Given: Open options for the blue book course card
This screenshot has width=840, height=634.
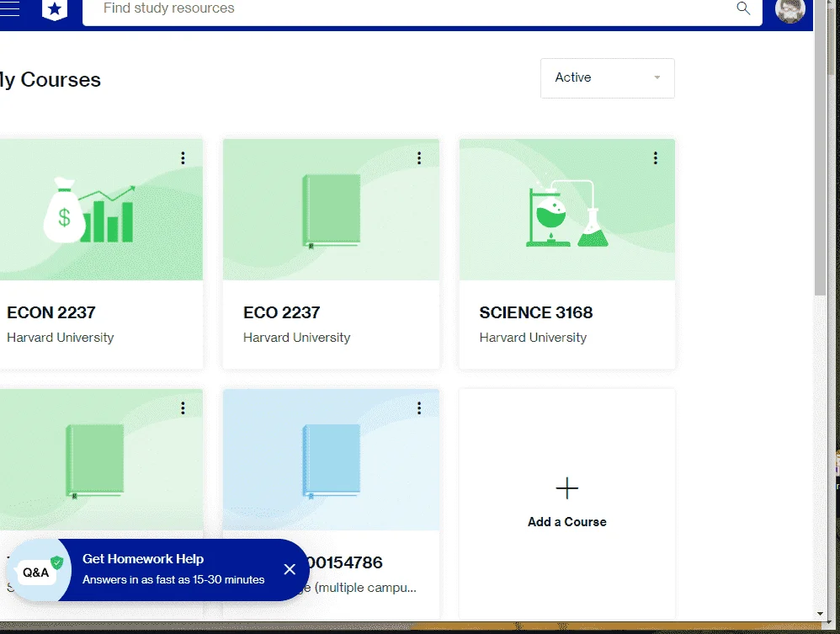Looking at the screenshot, I should click(x=419, y=408).
